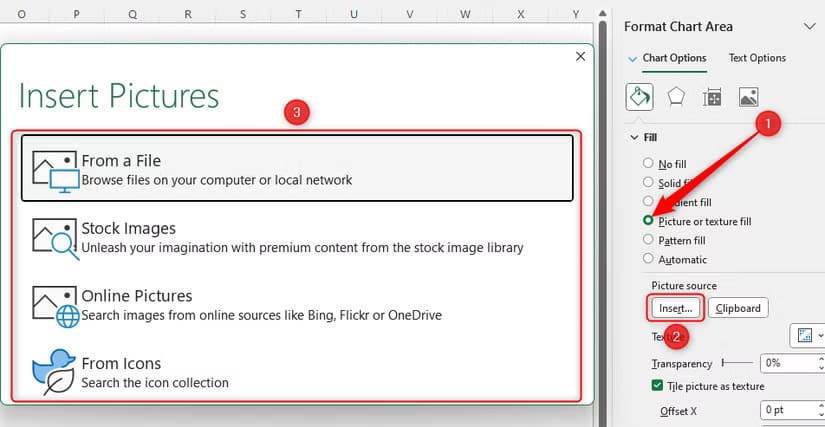Select column S header
825x427 pixels.
tap(243, 15)
